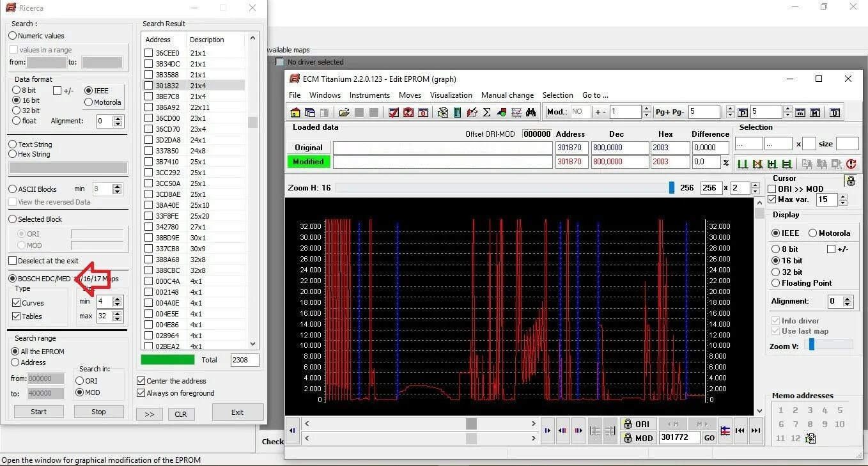Click the Start search button
Viewport: 868px width, 466px height.
point(39,412)
